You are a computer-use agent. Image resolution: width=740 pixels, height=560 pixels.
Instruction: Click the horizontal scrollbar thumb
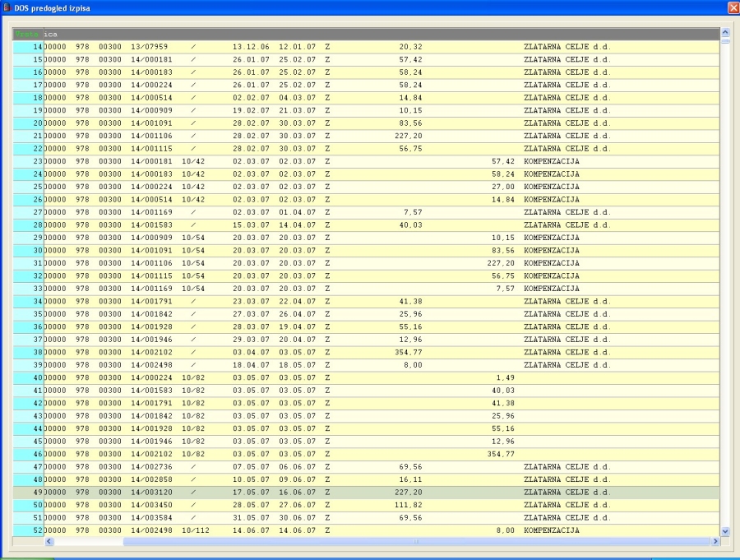click(x=415, y=542)
